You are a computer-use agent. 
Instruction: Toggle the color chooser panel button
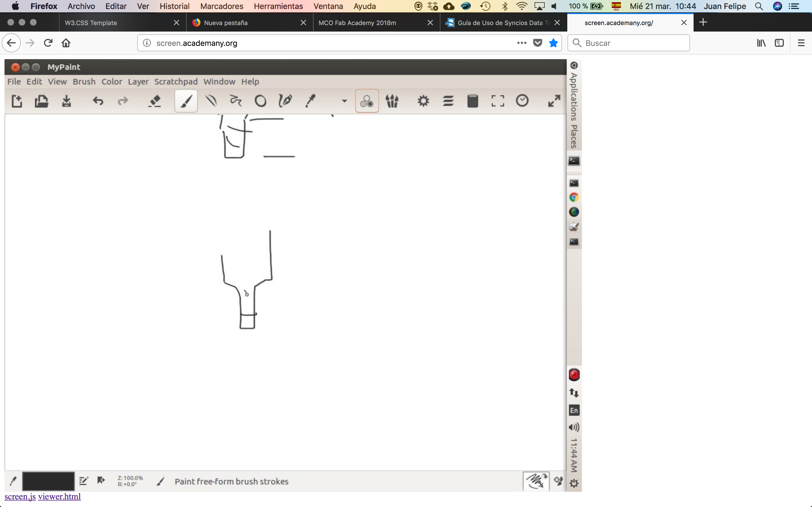tap(367, 101)
